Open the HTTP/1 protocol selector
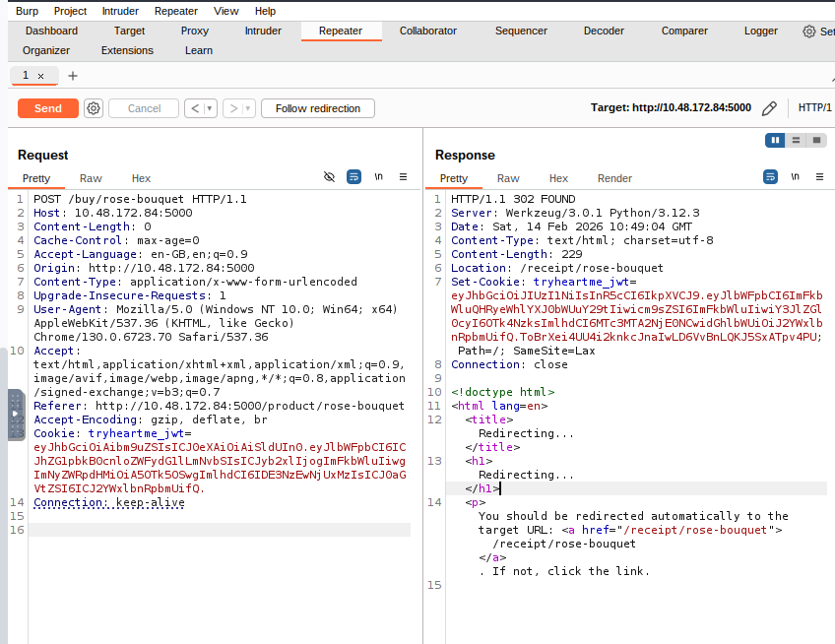This screenshot has width=835, height=644. click(x=815, y=108)
